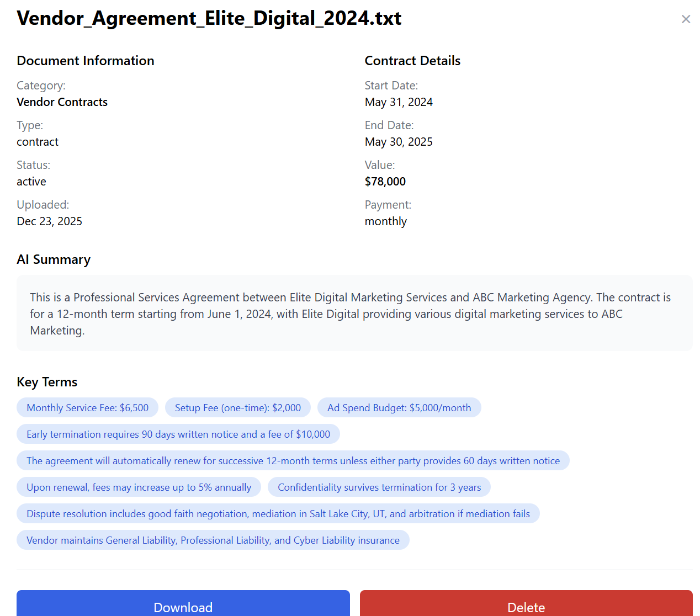Viewport: 700px width, 616px height.
Task: Click the monthly payment value
Action: (x=385, y=221)
